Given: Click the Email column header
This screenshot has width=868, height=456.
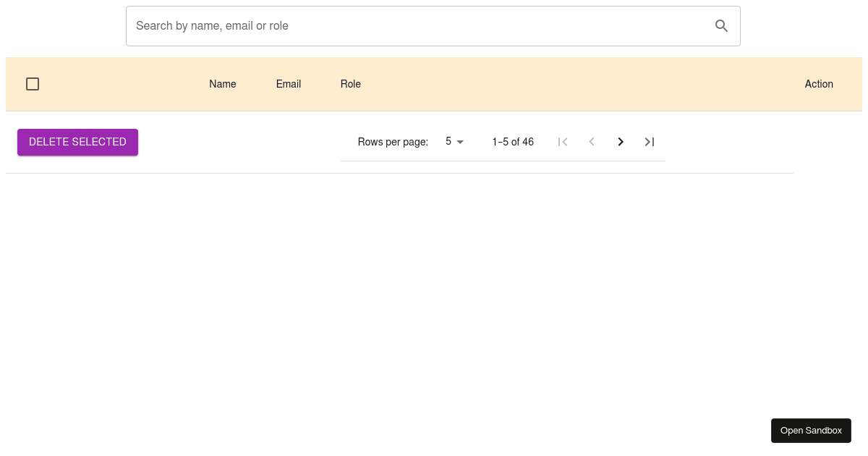Looking at the screenshot, I should click(289, 84).
